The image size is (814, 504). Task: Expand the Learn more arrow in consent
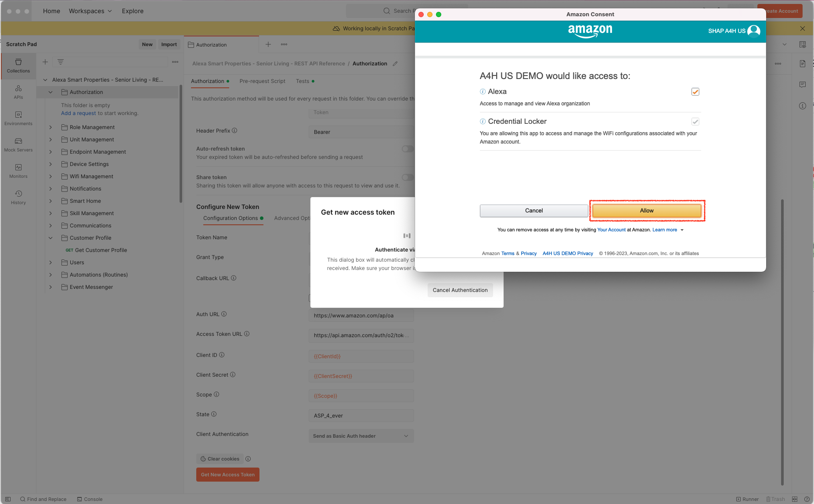(x=682, y=230)
